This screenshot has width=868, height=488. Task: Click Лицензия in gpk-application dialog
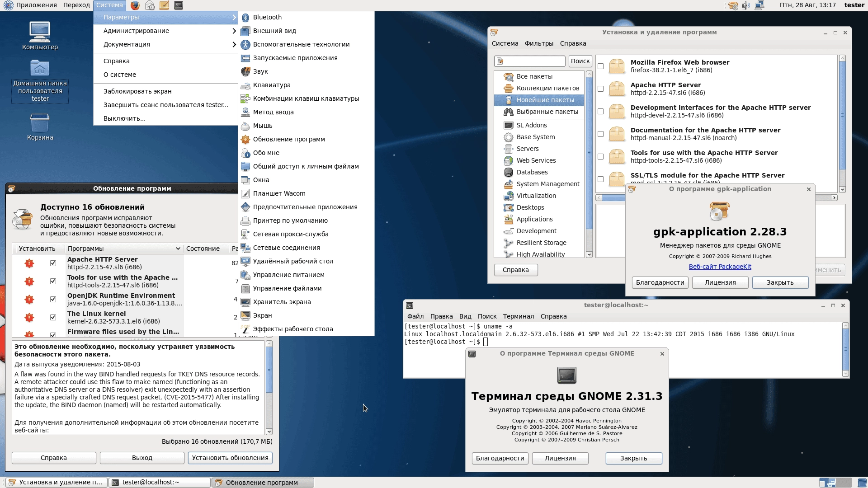(x=720, y=282)
